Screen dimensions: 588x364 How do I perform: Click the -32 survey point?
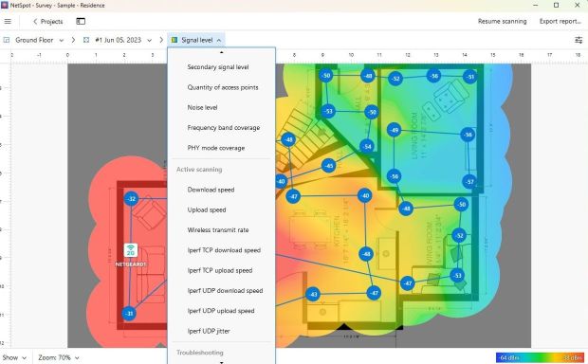[x=131, y=199]
